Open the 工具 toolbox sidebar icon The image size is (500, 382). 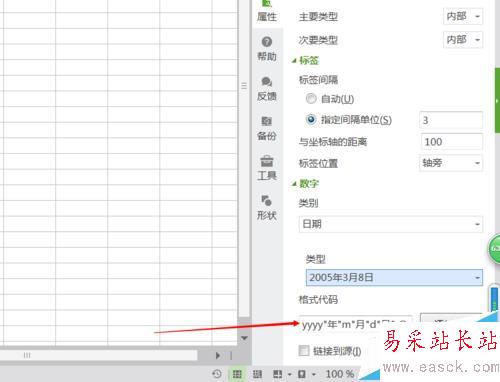[x=267, y=168]
